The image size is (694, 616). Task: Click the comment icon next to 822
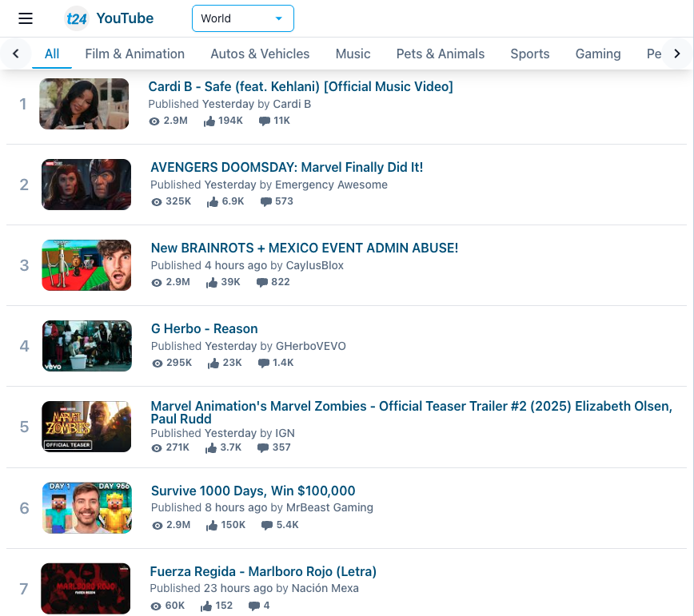click(x=262, y=283)
